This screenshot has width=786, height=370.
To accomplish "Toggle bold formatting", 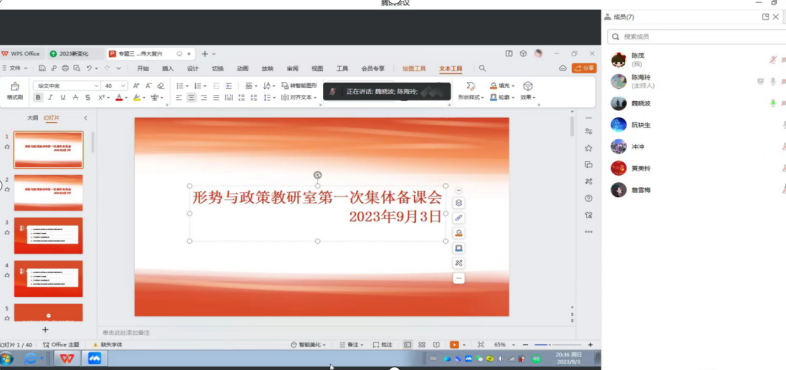I will (38, 97).
